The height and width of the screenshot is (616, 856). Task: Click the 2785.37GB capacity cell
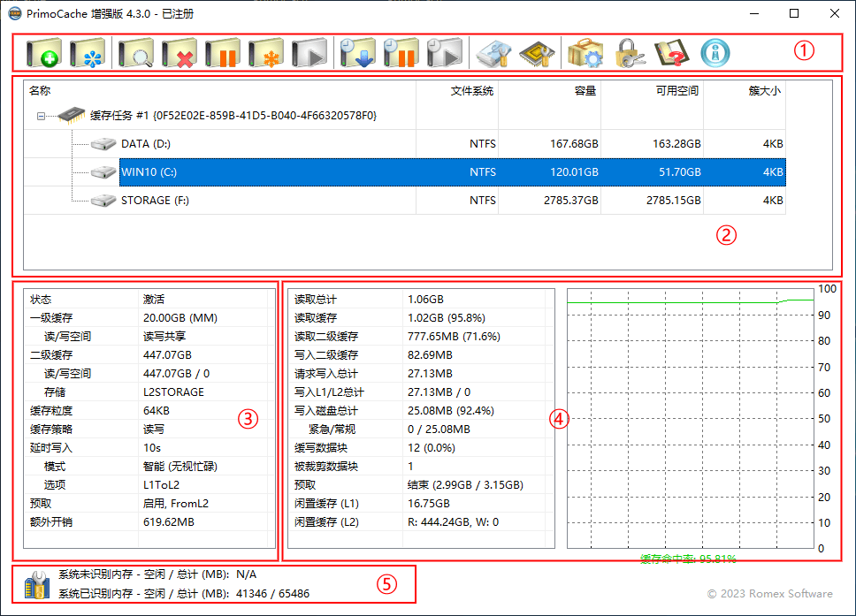pyautogui.click(x=570, y=201)
